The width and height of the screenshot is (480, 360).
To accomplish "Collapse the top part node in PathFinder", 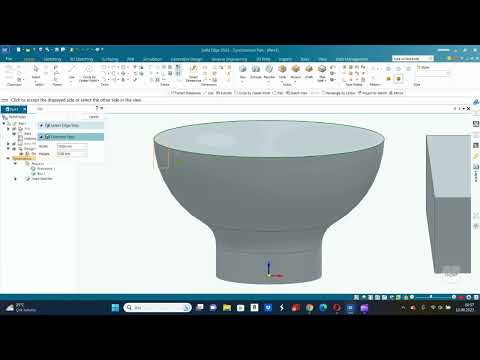I will point(4,123).
